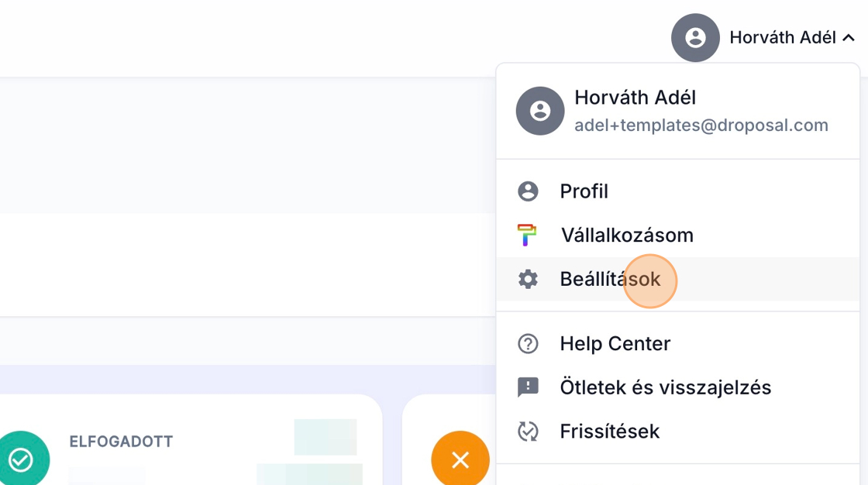Collapse the Horváth Adél account menu chevron

coord(849,37)
